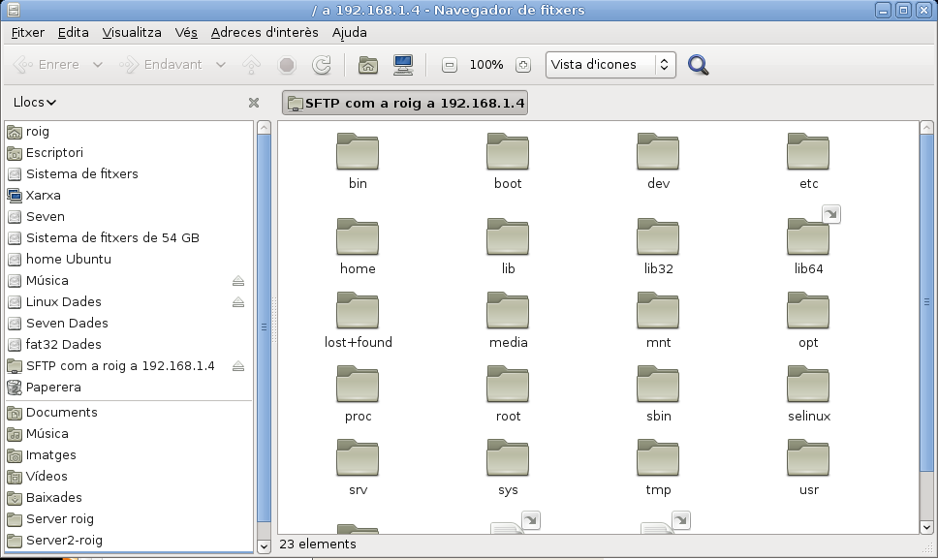Zoom out with the minus icon

click(450, 65)
